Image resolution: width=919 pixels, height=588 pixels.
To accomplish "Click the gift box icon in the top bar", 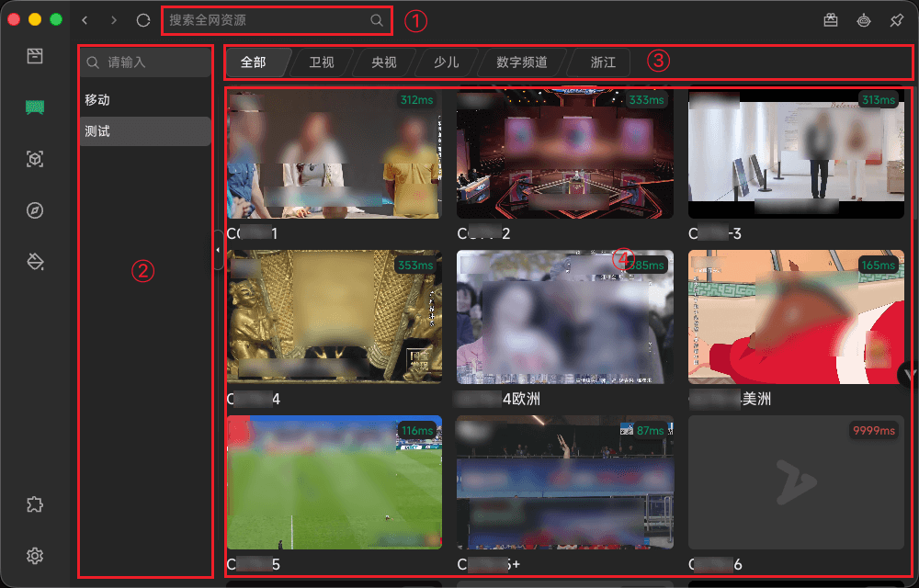I will [x=831, y=20].
